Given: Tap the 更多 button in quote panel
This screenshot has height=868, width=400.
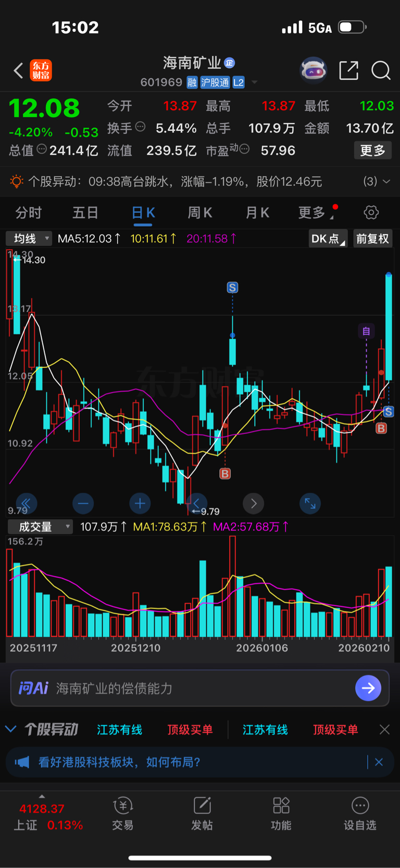Looking at the screenshot, I should (372, 151).
